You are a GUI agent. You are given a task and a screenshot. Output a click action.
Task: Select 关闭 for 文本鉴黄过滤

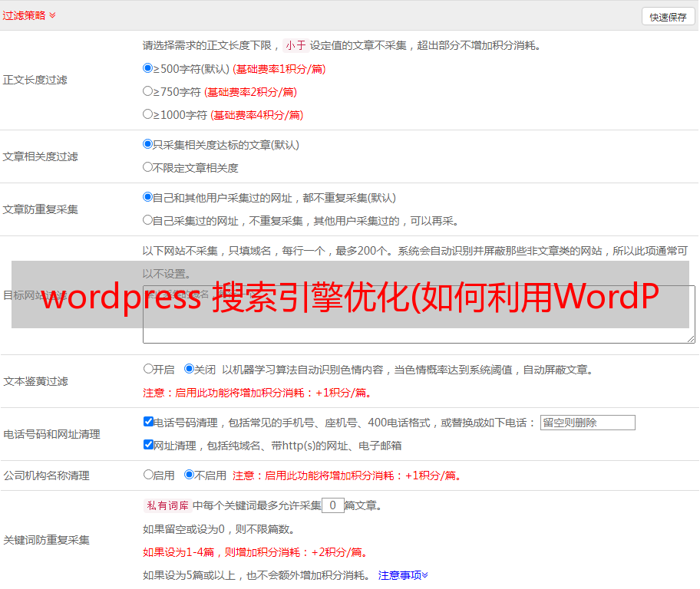click(x=189, y=369)
